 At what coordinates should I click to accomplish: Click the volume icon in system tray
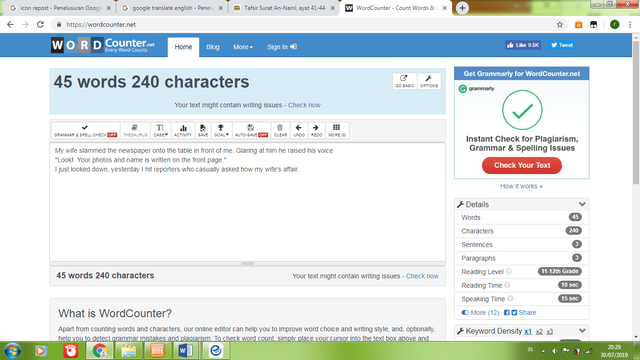554,351
